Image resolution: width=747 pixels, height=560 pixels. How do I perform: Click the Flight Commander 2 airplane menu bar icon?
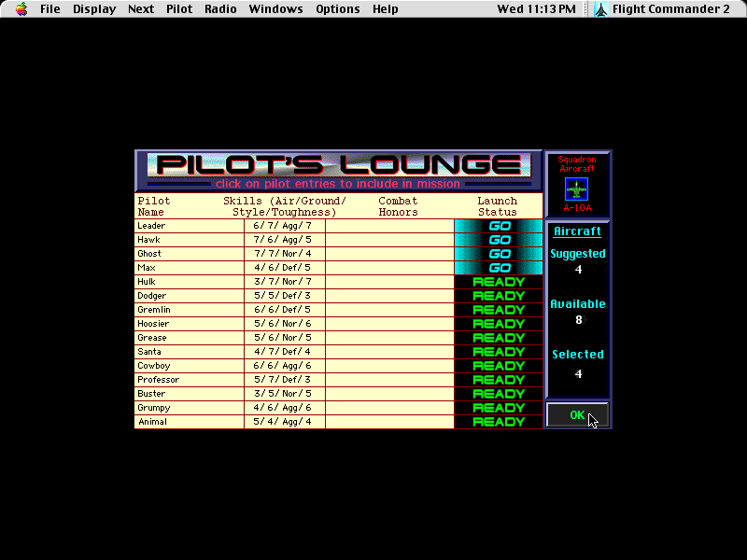tap(599, 8)
